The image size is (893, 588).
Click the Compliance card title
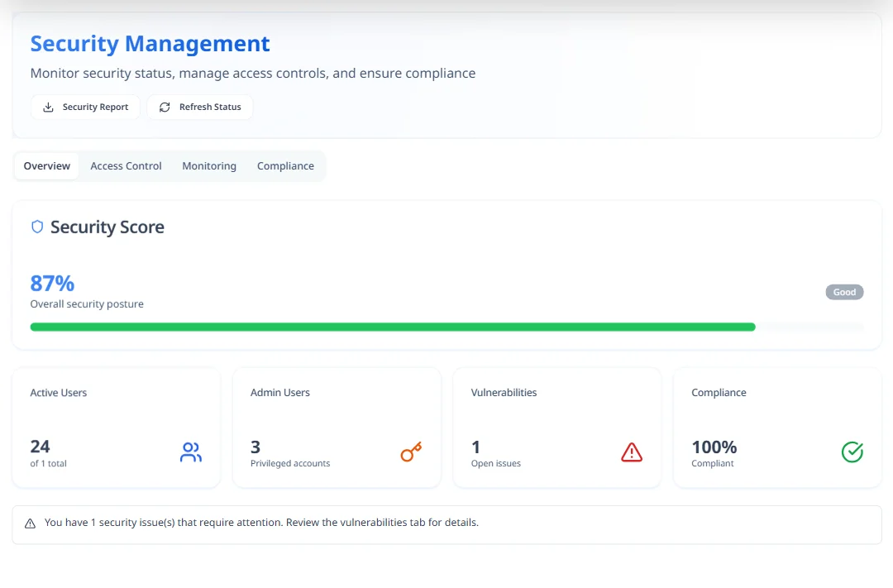719,393
